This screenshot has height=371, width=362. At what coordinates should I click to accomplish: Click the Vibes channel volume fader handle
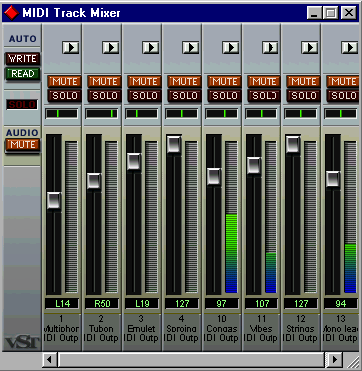[254, 165]
